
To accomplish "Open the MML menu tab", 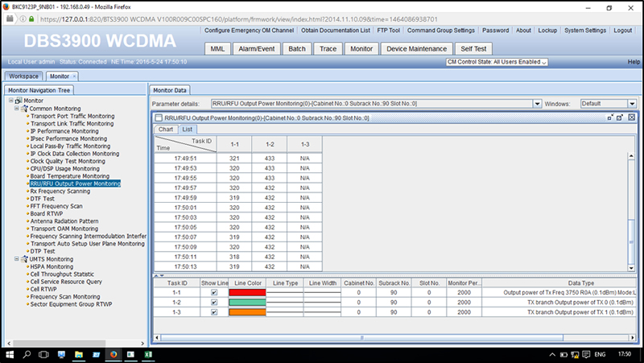I will pyautogui.click(x=217, y=49).
